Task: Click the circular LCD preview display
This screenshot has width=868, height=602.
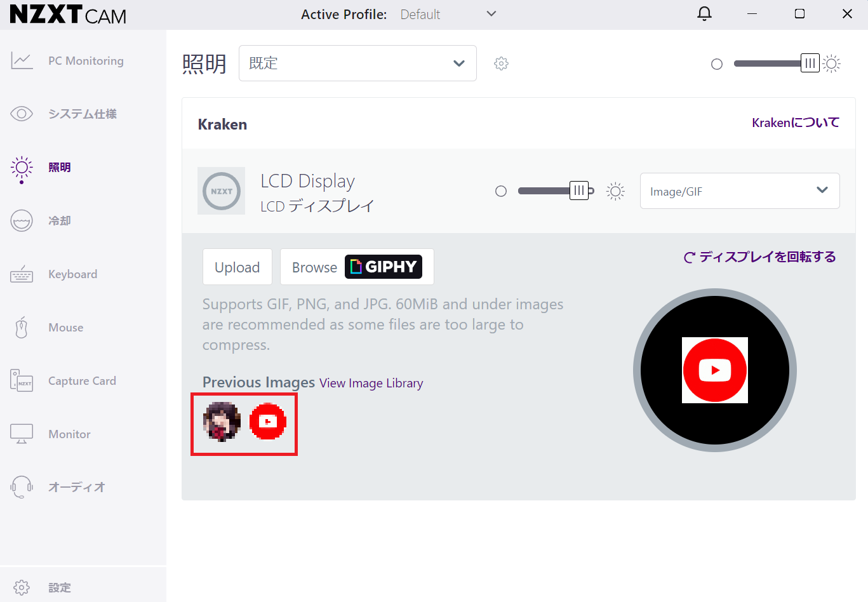Action: (715, 370)
